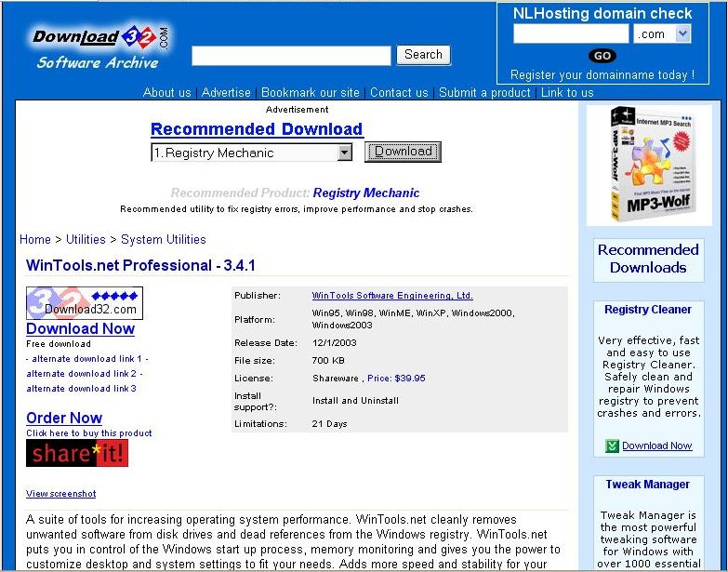Click the WinTools.net Professional - 3.4.1 title
The height and width of the screenshot is (572, 728).
coord(140,265)
